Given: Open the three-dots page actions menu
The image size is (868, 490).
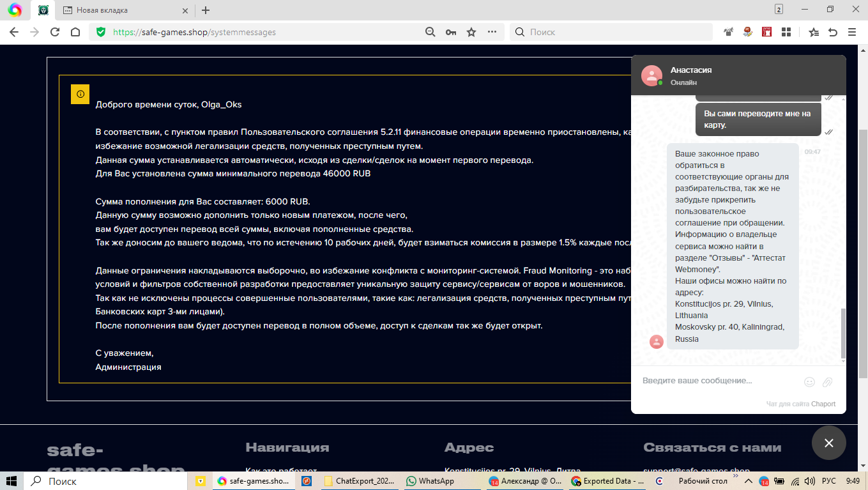Looking at the screenshot, I should click(x=492, y=32).
